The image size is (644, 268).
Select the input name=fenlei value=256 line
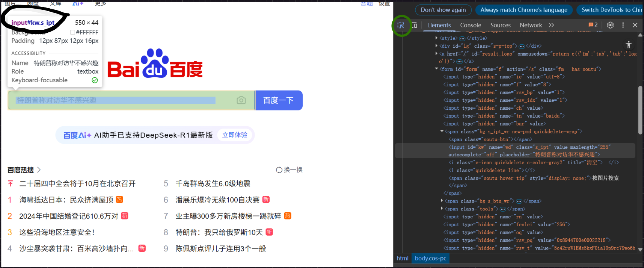point(507,224)
